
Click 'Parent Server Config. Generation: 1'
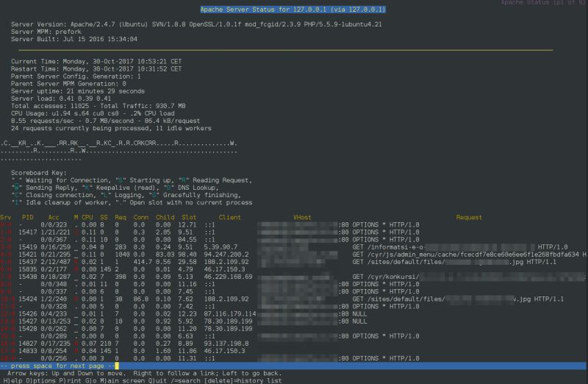76,77
